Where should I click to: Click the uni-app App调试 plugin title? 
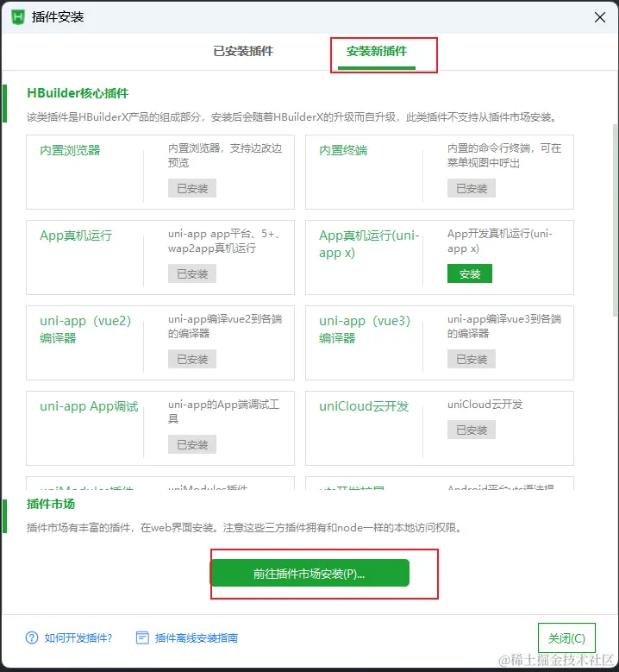click(x=89, y=406)
